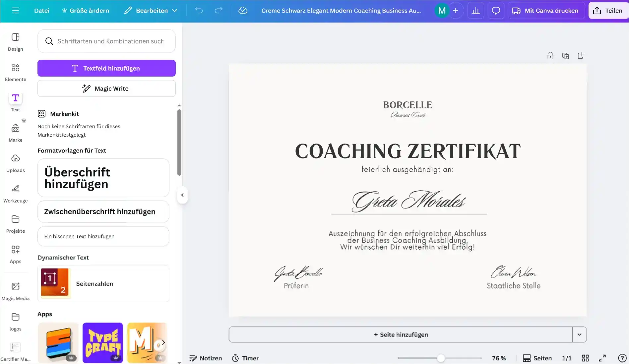629x364 pixels.
Task: Select COACHING ZERTIFIKAT title text
Action: click(408, 151)
